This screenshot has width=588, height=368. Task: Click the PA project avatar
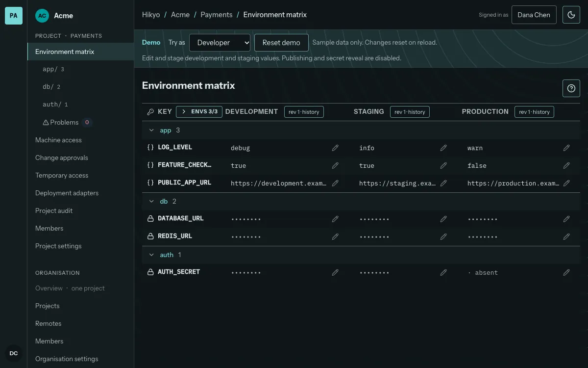pos(14,16)
